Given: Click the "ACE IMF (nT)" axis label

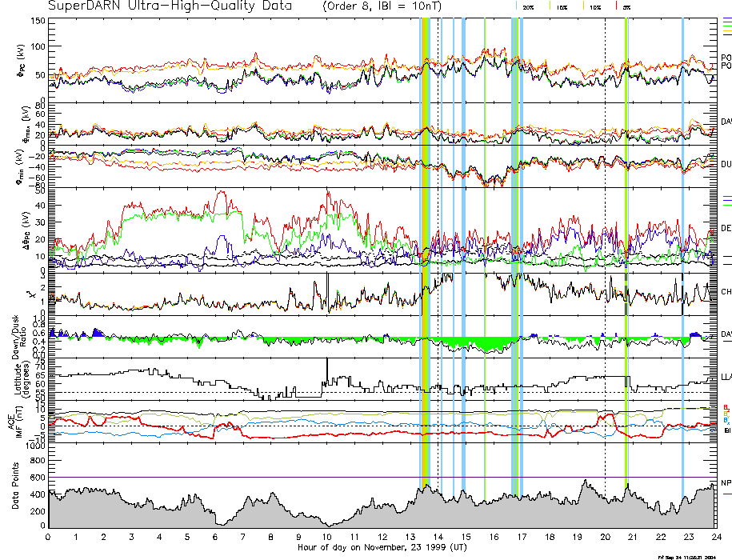Looking at the screenshot, I should [16, 422].
